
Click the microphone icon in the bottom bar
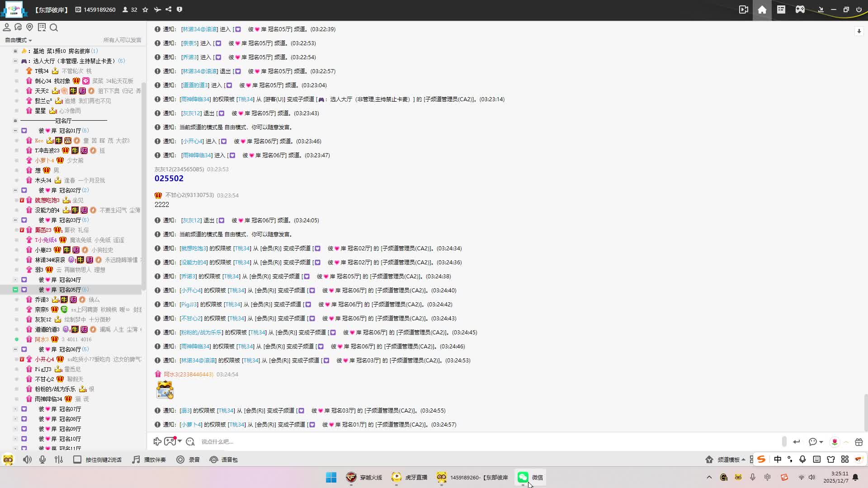click(42, 460)
